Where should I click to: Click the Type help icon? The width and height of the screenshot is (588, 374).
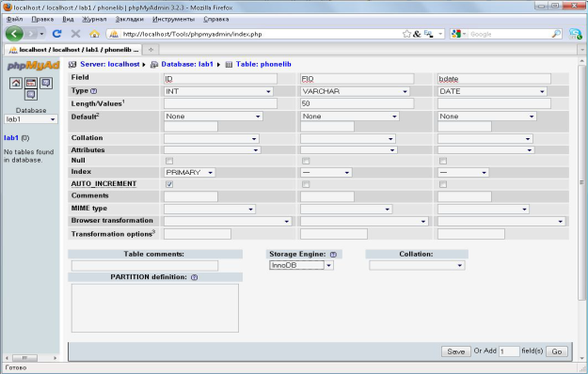click(x=94, y=91)
